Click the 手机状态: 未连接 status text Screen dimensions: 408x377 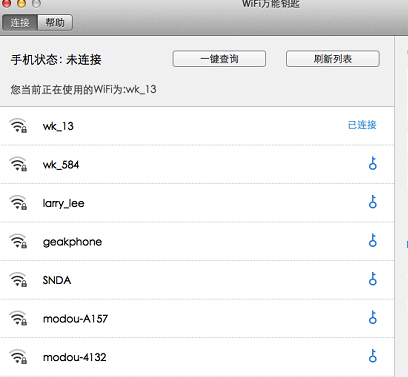point(56,60)
